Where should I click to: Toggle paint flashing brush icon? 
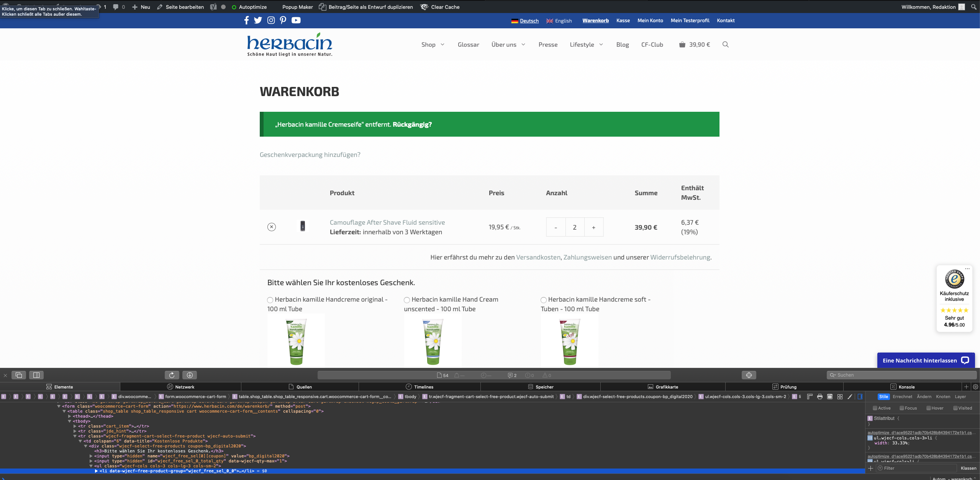point(850,397)
